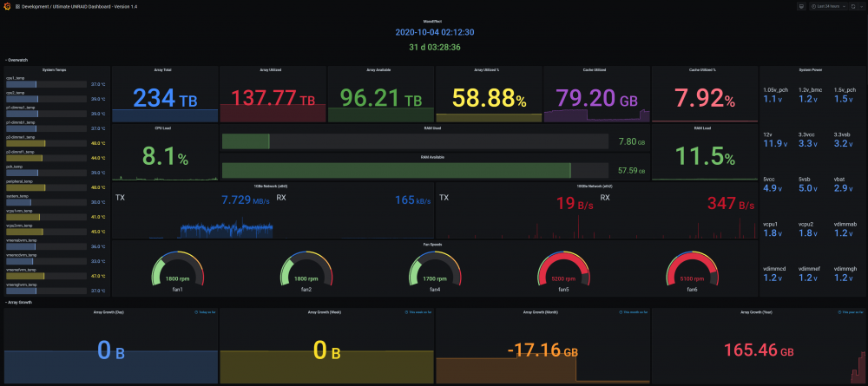Open the 10GBe Network (eth2) panel title
The width and height of the screenshot is (868, 386).
[596, 186]
